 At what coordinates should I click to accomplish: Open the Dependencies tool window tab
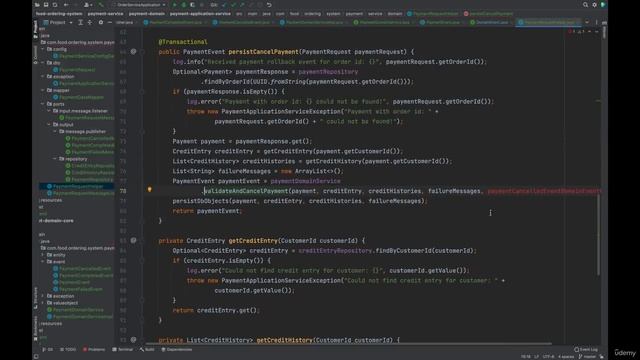pyautogui.click(x=177, y=349)
